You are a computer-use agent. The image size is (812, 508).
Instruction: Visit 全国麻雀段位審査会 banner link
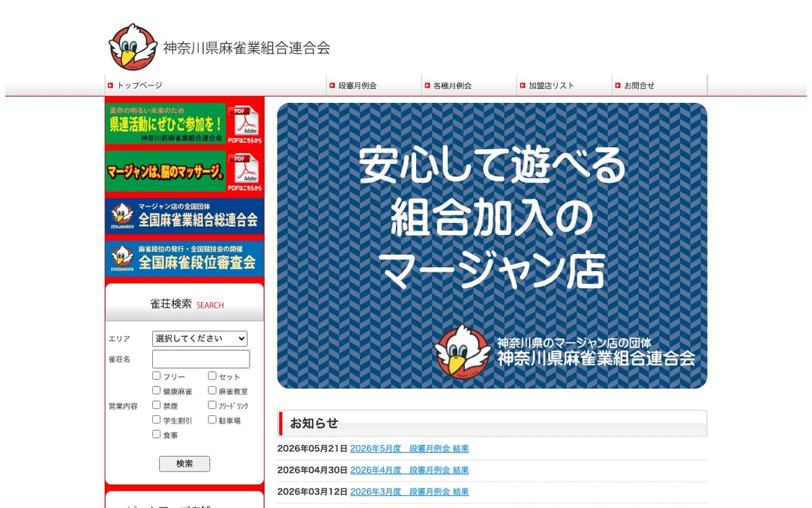coord(185,258)
